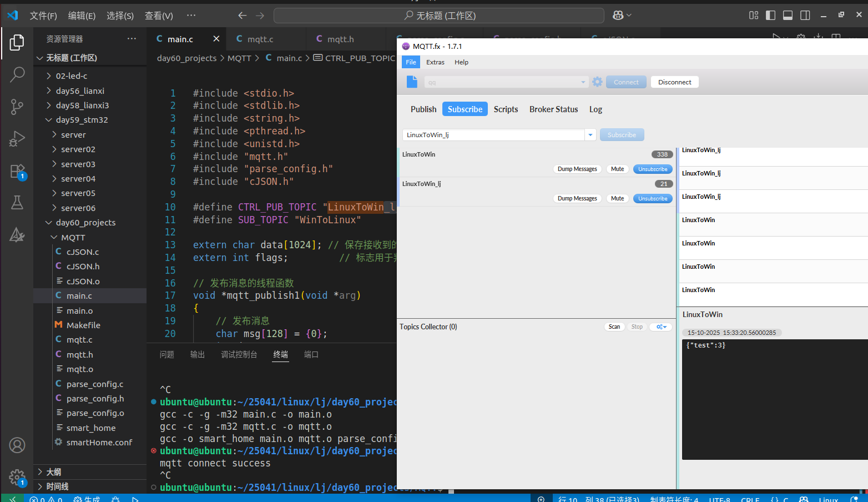The image size is (868, 502).
Task: Go forward with the navigation arrow
Action: pos(260,16)
